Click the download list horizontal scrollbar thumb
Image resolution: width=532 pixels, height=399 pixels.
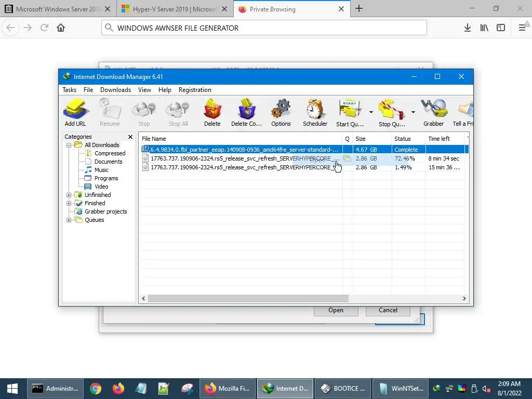tap(248, 299)
